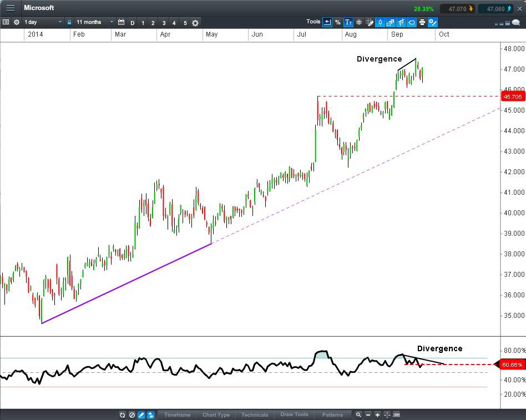
Task: Toggle the text labels Tt button
Action: 348,22
